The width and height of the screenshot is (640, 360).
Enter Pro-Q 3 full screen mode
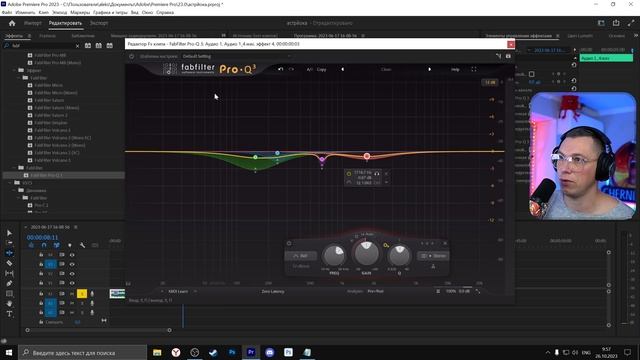tap(474, 69)
